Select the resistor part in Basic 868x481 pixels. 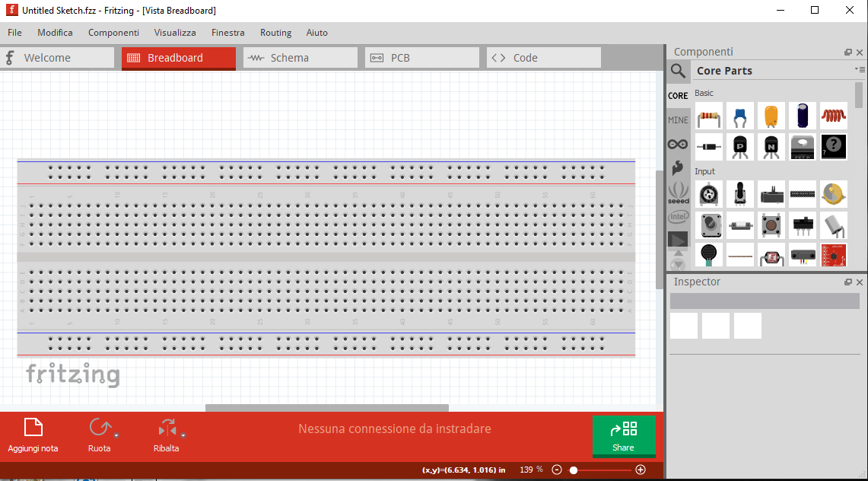pos(709,116)
